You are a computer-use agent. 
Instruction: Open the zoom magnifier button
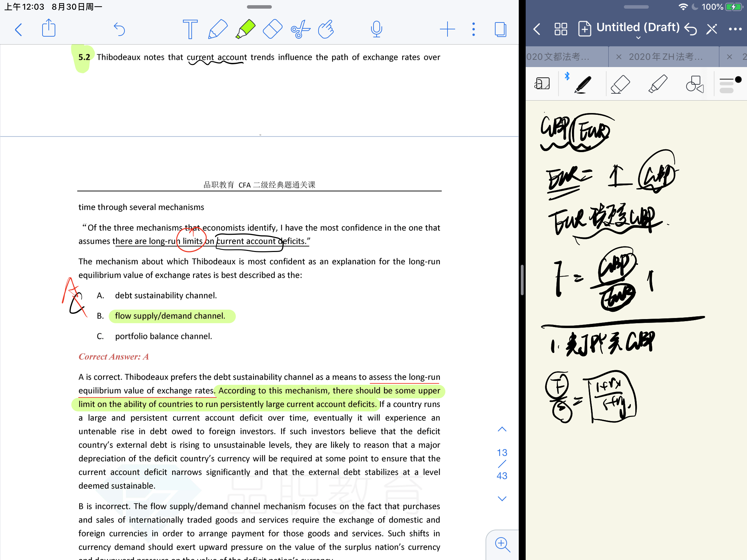click(x=502, y=544)
